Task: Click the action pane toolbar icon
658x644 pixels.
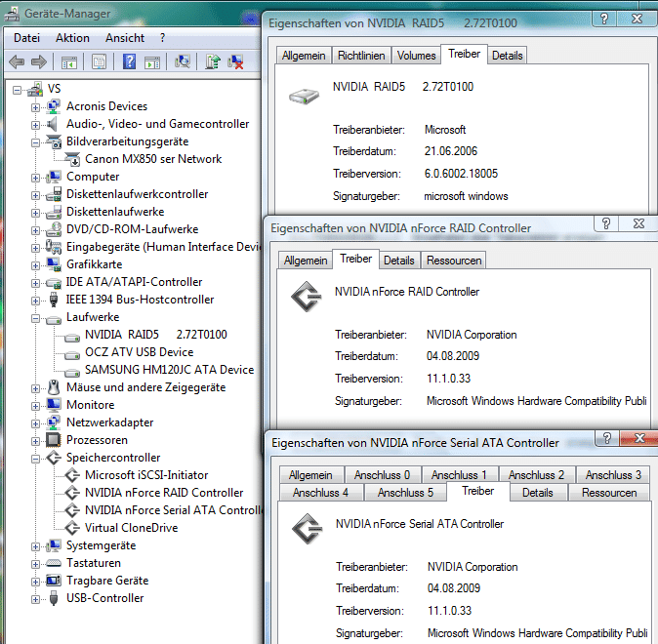Action: coord(152,62)
